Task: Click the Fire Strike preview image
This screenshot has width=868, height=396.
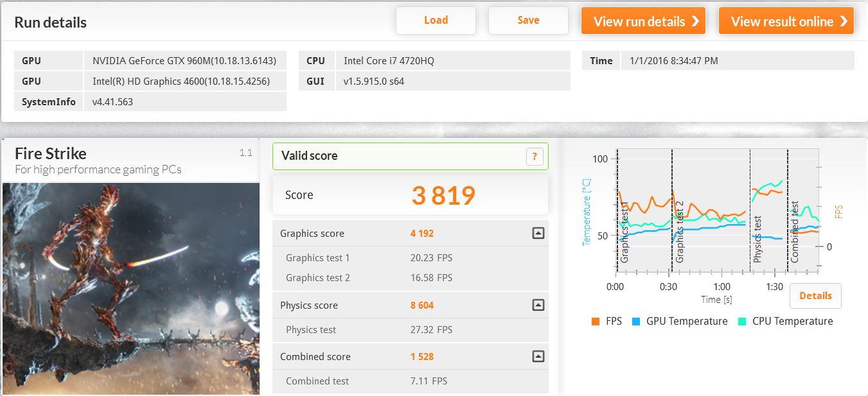Action: point(130,289)
